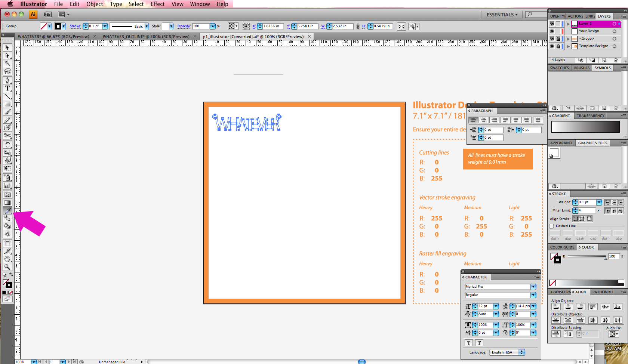Open the Basic brush definition dropdown
628x364 pixels.
(x=147, y=26)
